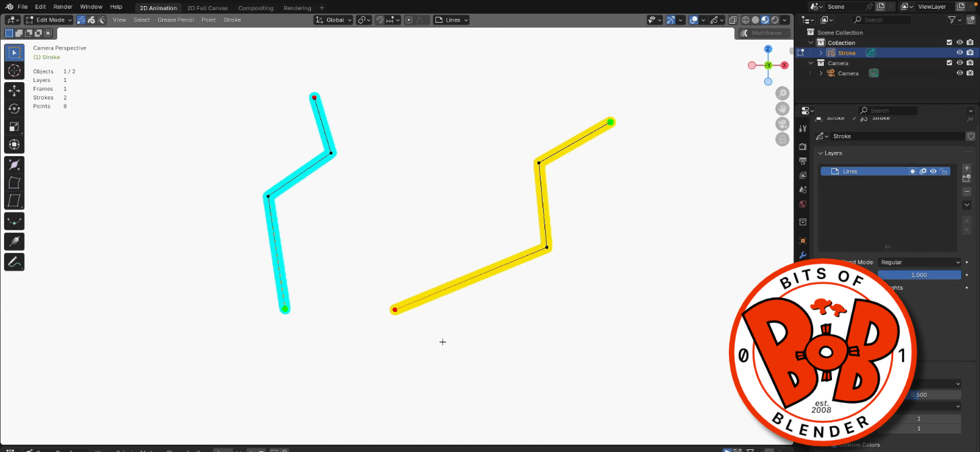
Task: Toggle Lines layer onion skinning icon
Action: 923,172
